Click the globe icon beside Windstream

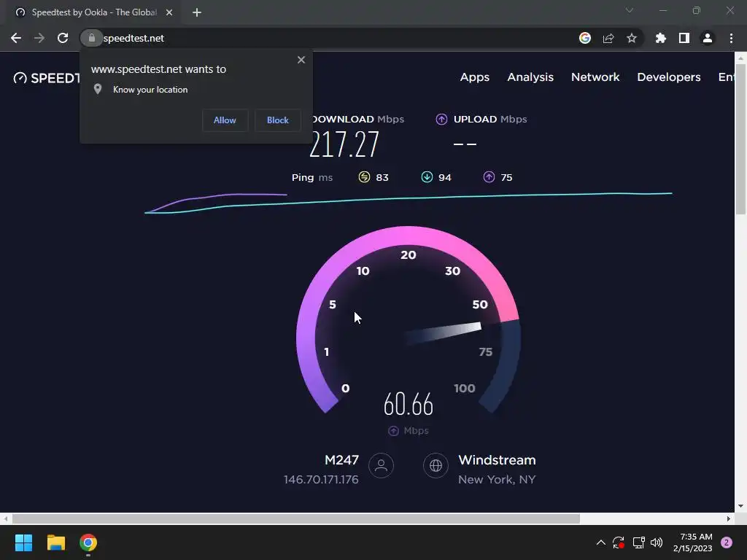(436, 465)
